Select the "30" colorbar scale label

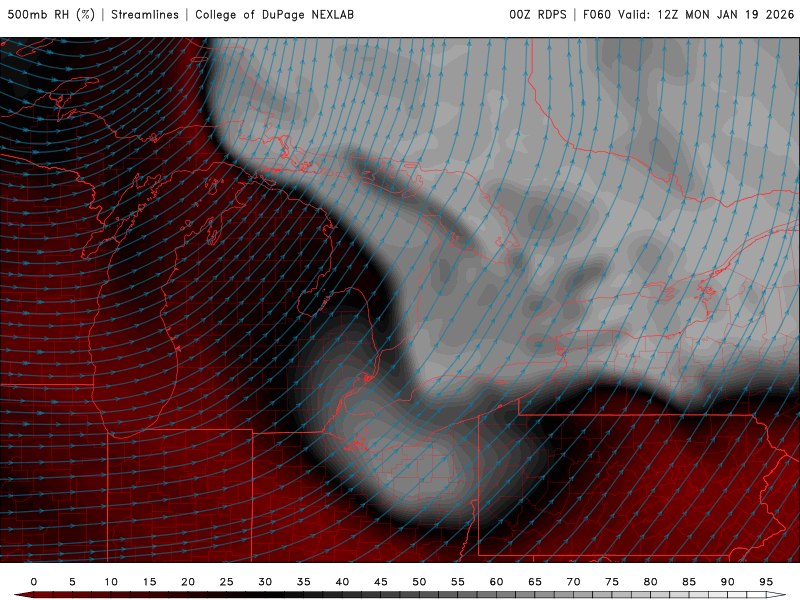coord(265,582)
